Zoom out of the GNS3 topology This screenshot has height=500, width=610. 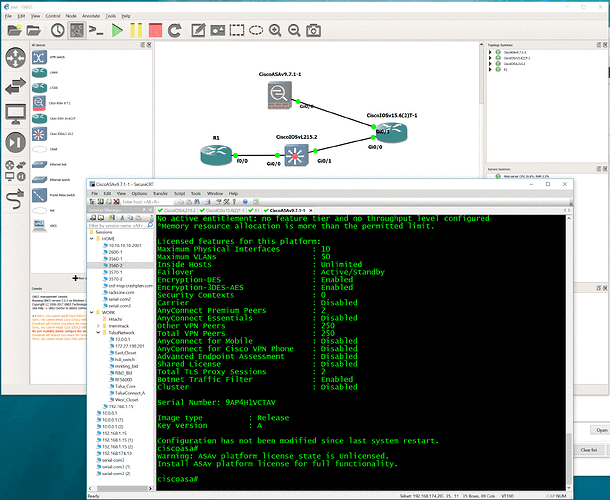tap(294, 30)
